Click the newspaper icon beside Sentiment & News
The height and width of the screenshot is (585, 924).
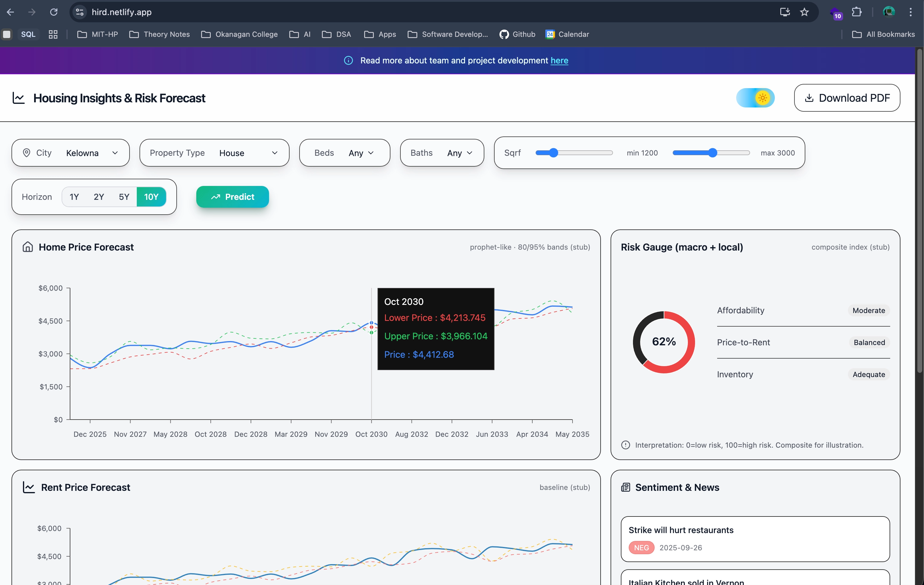(x=625, y=487)
